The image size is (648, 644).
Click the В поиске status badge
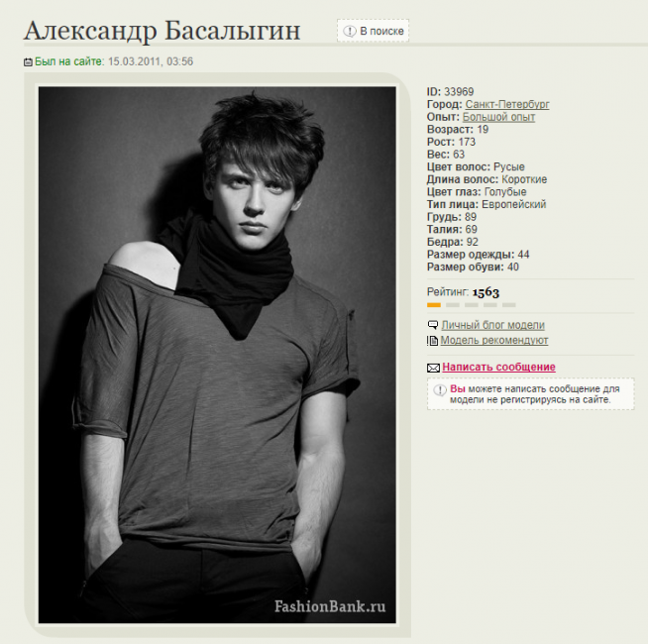point(373,31)
